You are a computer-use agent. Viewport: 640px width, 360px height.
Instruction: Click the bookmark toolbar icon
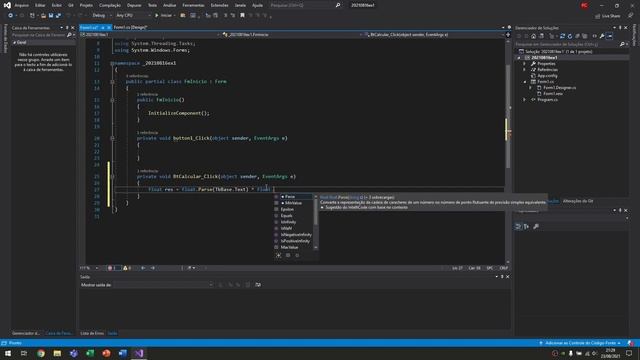pos(242,16)
